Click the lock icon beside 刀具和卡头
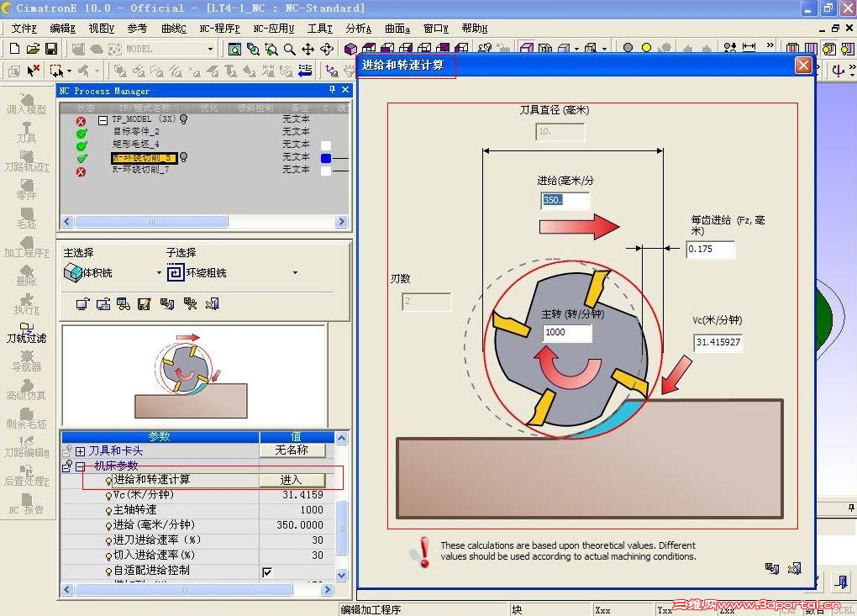 67,451
